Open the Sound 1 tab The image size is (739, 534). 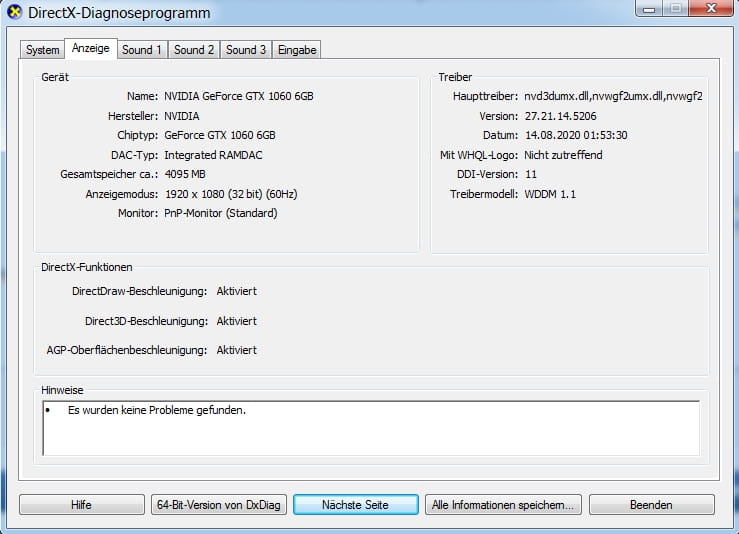(x=142, y=50)
